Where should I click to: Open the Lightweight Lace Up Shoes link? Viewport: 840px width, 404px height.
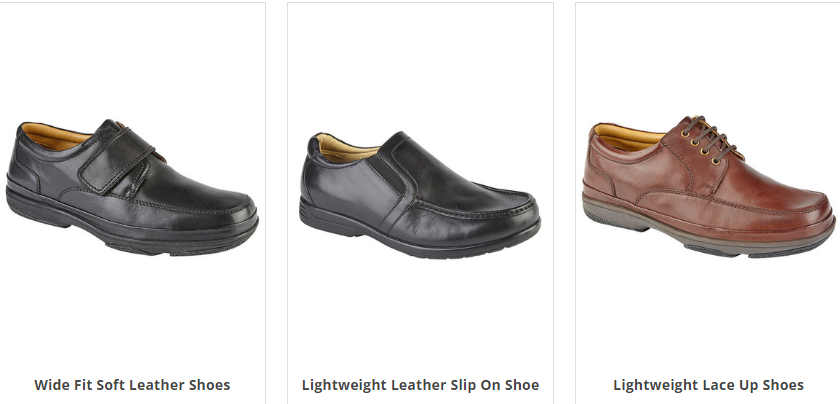708,385
